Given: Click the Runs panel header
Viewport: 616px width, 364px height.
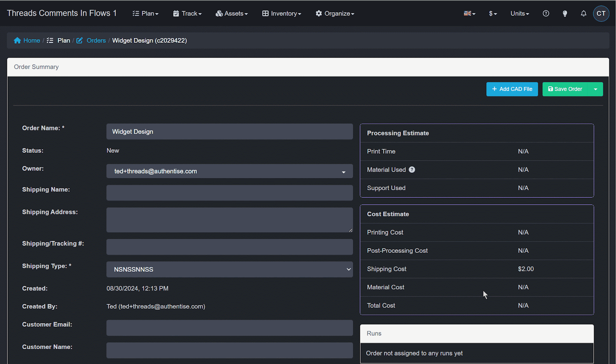Looking at the screenshot, I should [477, 334].
